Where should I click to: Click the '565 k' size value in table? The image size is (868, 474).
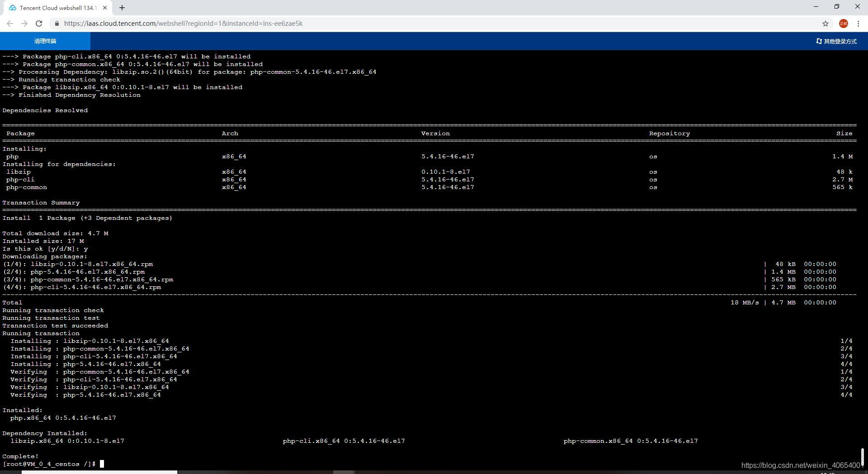pyautogui.click(x=842, y=187)
